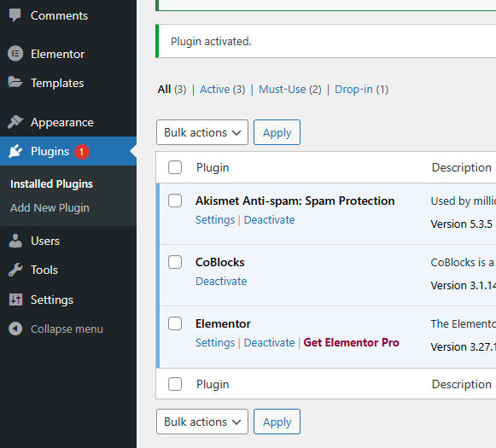The width and height of the screenshot is (496, 448).
Task: Go to Installed Plugins submenu
Action: click(51, 184)
